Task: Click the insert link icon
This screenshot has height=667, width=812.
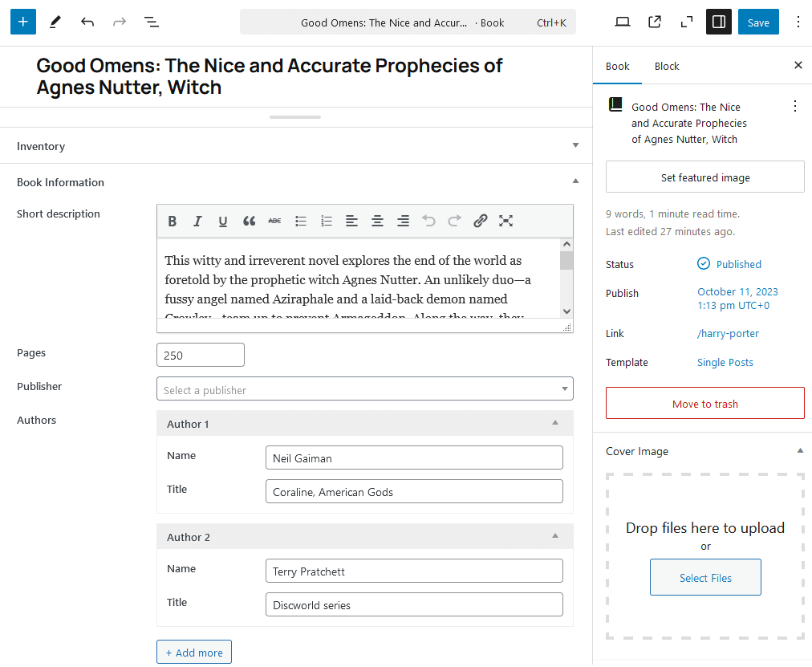Action: click(x=480, y=221)
